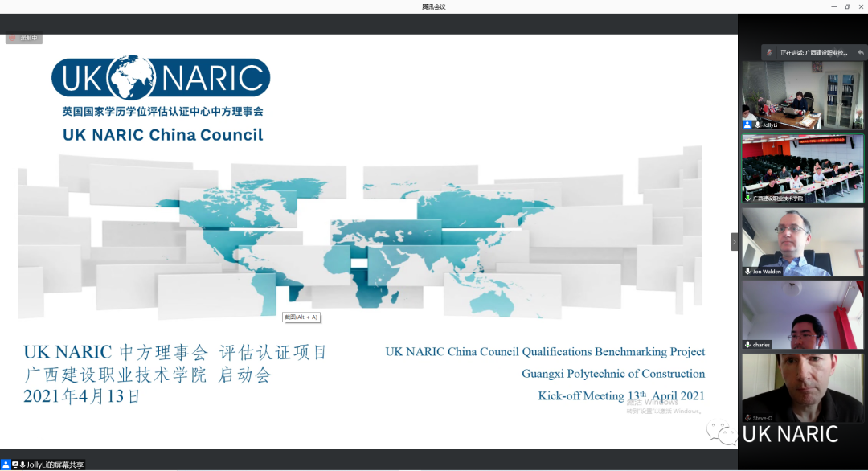The height and width of the screenshot is (471, 868).
Task: Click the reply arrow in speaker bar
Action: (861, 52)
